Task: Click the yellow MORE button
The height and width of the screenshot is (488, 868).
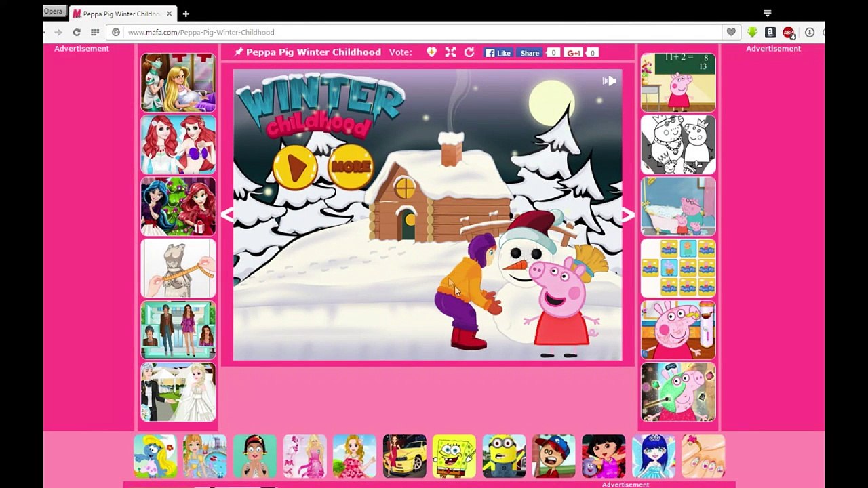Action: 351,166
